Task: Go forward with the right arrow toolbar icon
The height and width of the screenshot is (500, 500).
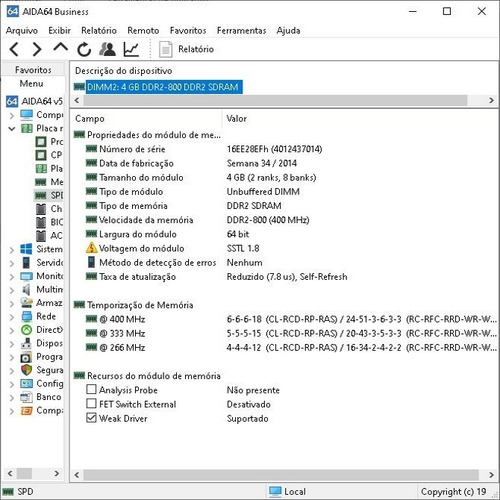Action: [x=37, y=49]
